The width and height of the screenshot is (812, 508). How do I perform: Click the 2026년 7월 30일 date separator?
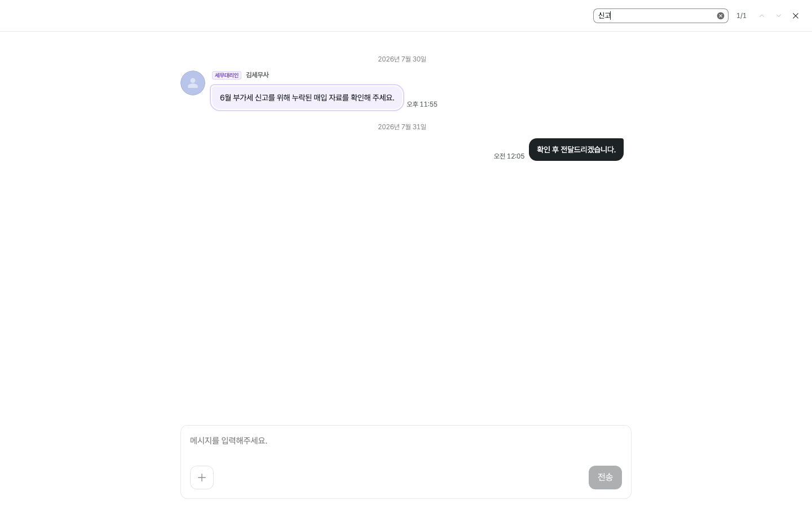(402, 59)
